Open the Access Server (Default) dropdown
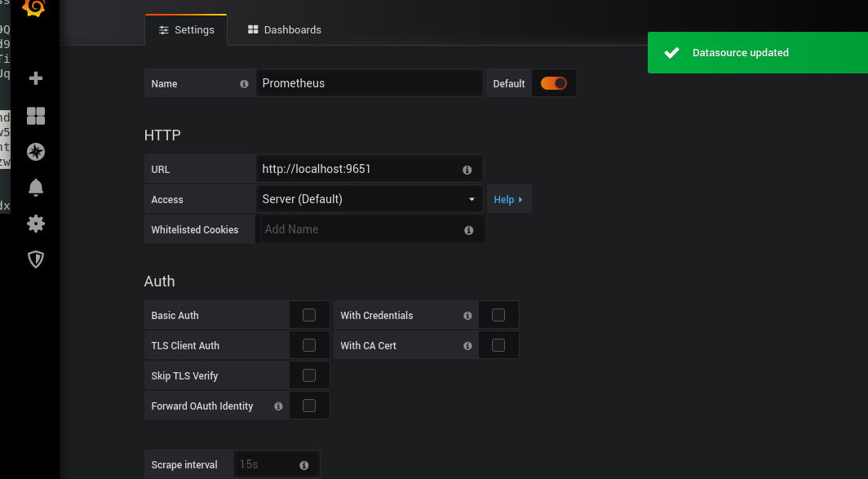Image resolution: width=868 pixels, height=479 pixels. pos(369,199)
